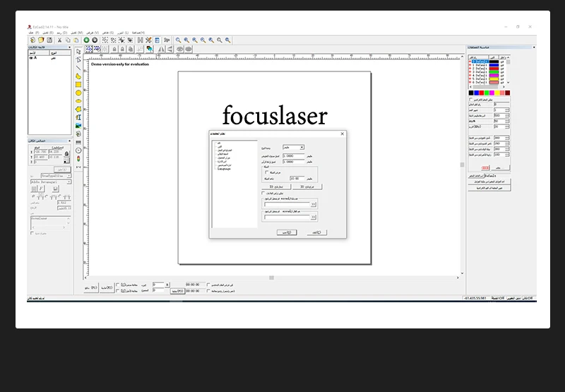This screenshot has height=392, width=565.
Task: Click the dialog confirm (O) button
Action: click(287, 232)
